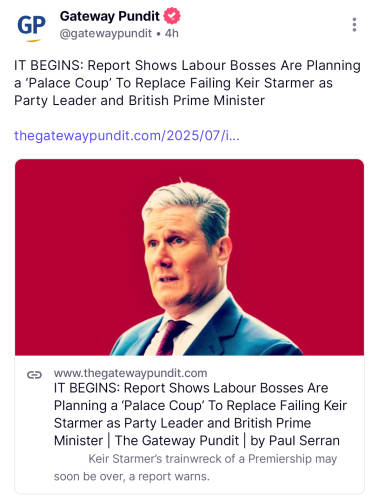Click the pink verified badge

[x=172, y=16]
